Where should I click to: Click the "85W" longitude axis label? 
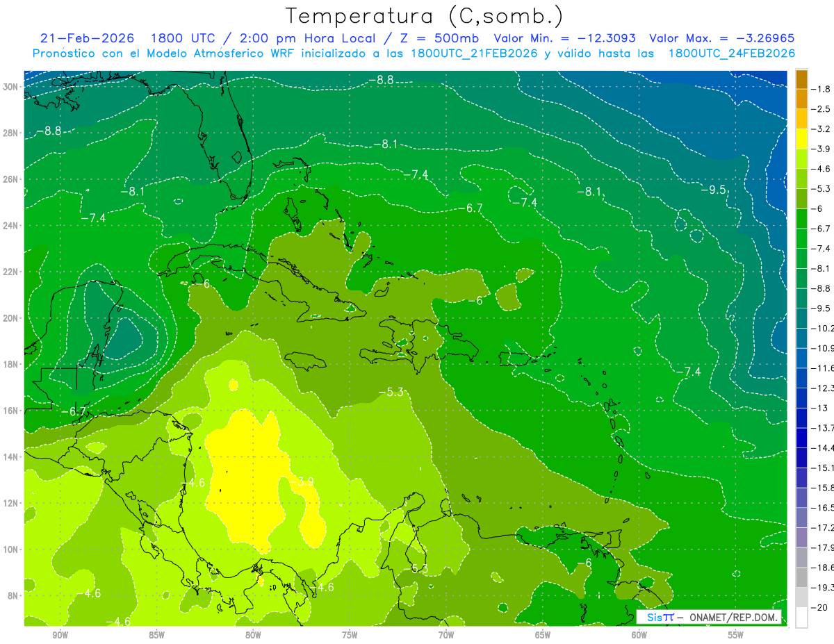point(157,635)
